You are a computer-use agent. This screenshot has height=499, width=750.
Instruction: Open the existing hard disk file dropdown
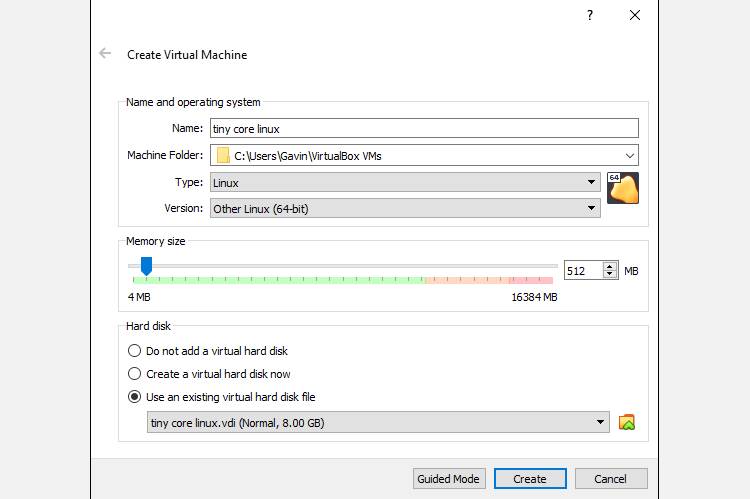[378, 422]
